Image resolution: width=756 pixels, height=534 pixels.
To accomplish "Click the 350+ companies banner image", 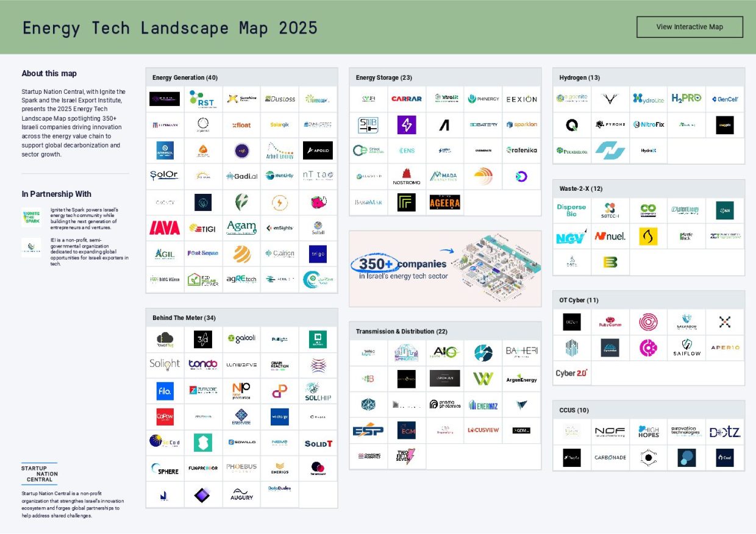I will (445, 269).
